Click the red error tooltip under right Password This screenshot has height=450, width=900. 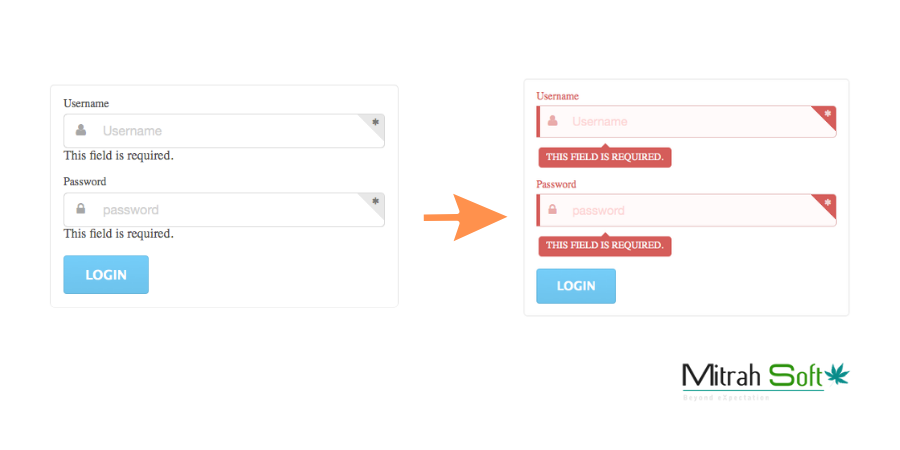point(605,245)
